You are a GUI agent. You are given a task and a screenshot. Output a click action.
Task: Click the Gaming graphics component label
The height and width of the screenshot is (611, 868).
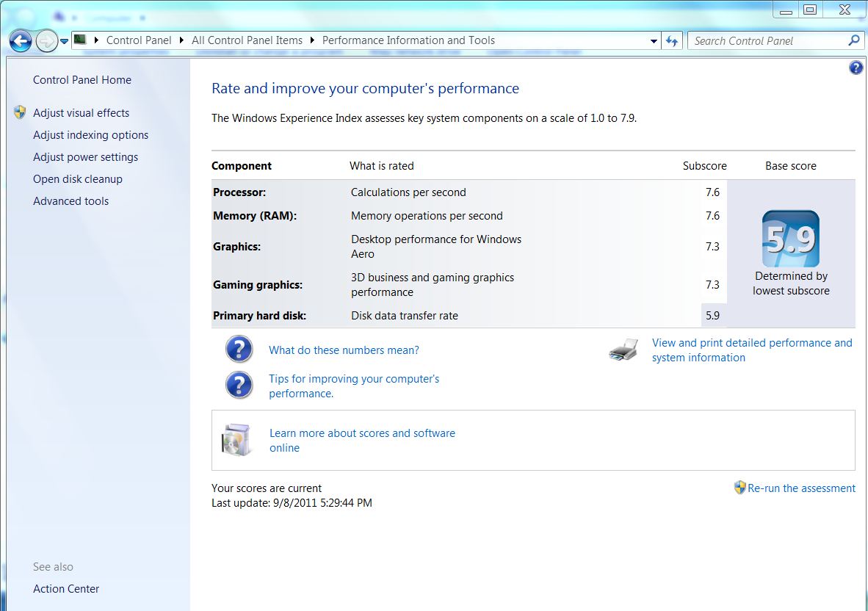(x=258, y=285)
